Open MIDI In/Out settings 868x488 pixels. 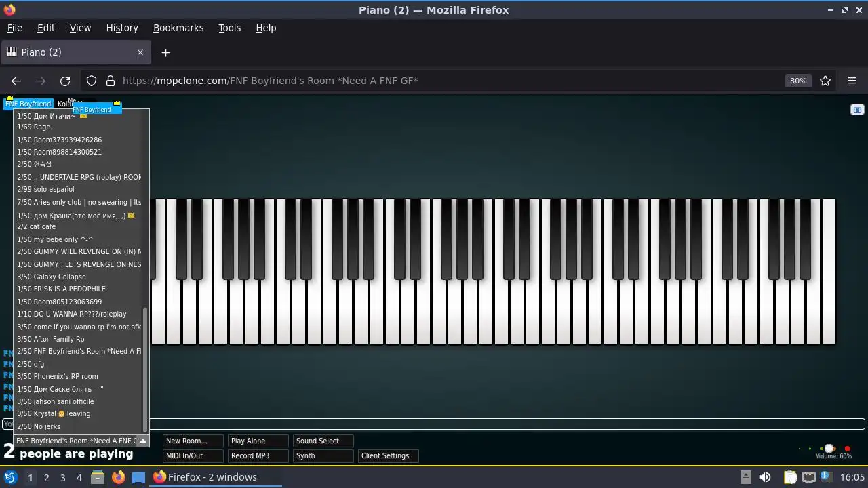click(x=193, y=455)
